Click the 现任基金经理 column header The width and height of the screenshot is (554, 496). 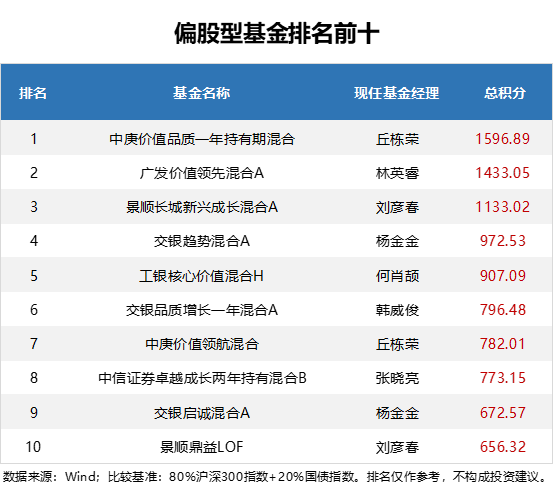click(397, 93)
